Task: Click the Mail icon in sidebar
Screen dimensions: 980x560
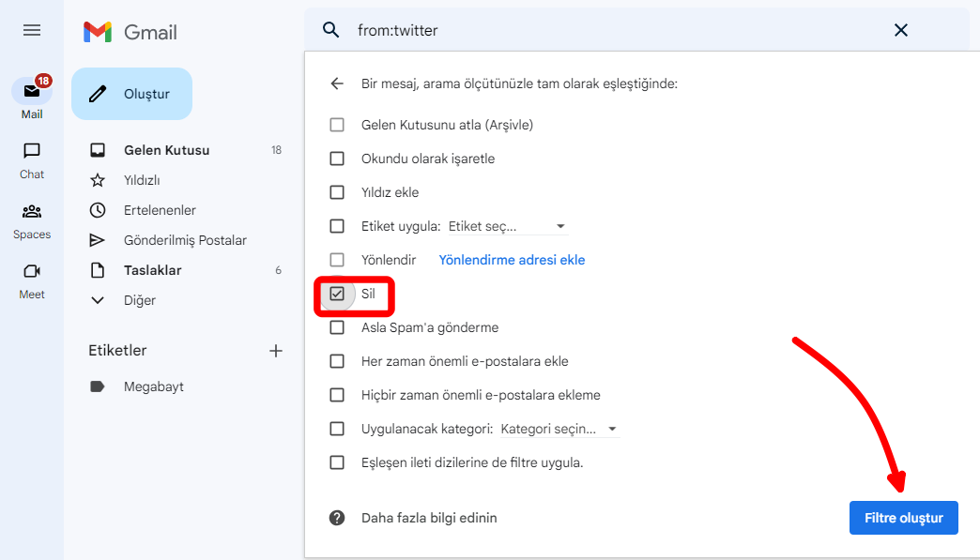Action: click(32, 92)
